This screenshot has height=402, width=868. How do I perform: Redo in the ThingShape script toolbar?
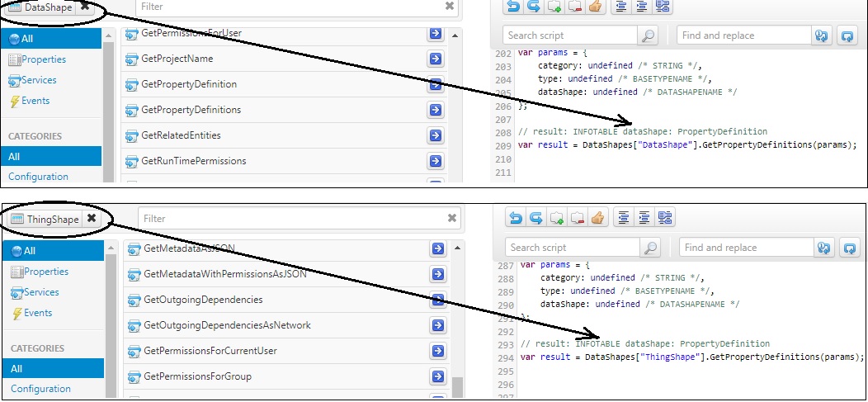[535, 218]
